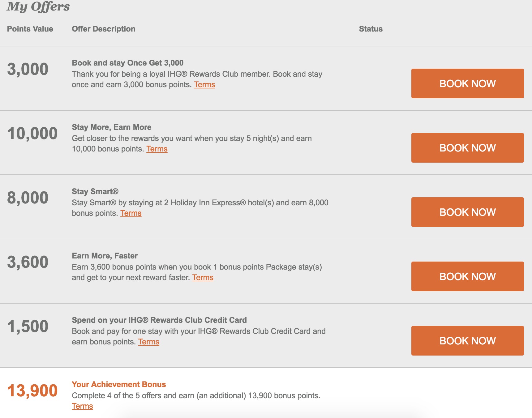532x418 pixels.
Task: Book the Stay Smart 8,000 points offer
Action: pos(467,212)
